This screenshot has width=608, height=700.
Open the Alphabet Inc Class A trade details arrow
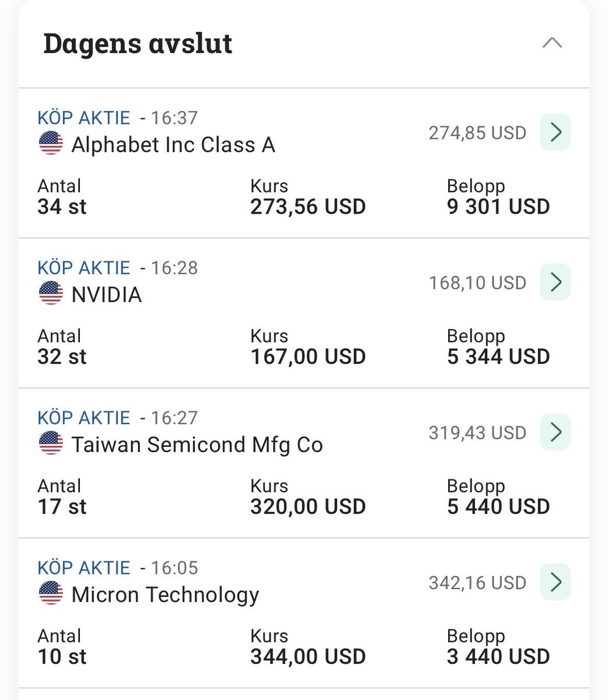coord(555,132)
